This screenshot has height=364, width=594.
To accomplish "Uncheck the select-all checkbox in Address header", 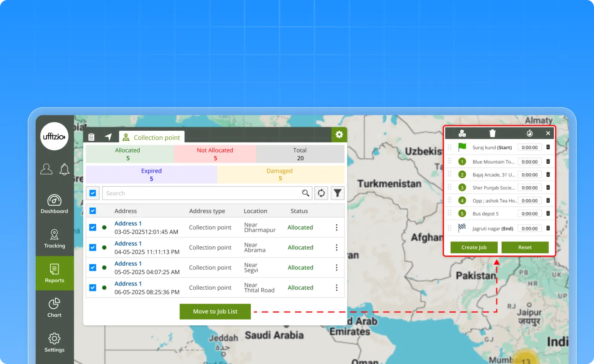I will click(x=93, y=211).
